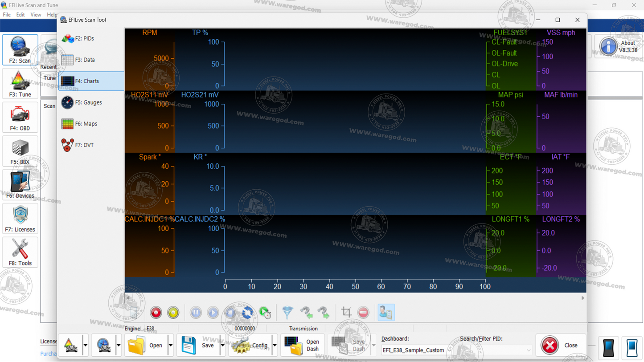Click the Open Dash button
644x362 pixels.
[x=303, y=345]
